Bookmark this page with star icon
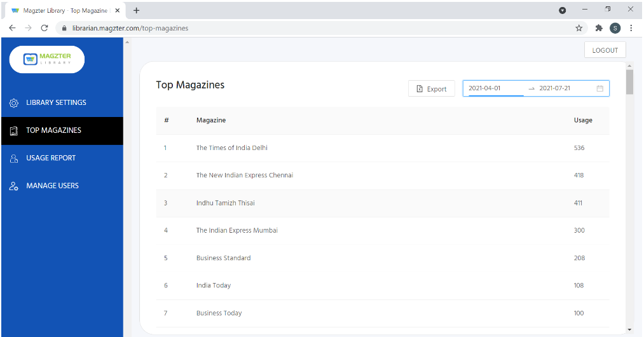The height and width of the screenshot is (337, 644). coord(579,28)
